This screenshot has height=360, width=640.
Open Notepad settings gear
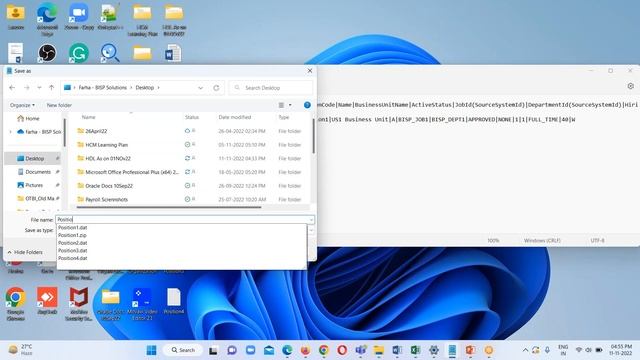point(631,86)
